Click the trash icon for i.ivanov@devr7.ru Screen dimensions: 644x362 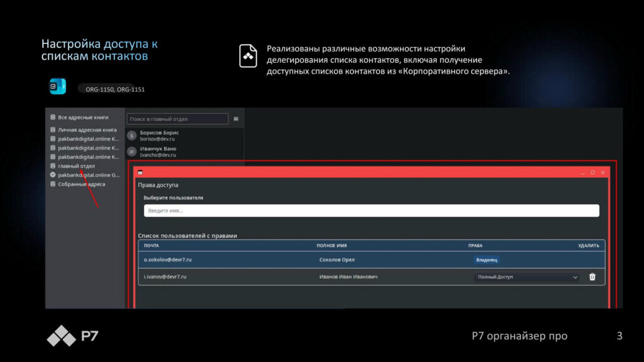pyautogui.click(x=592, y=277)
